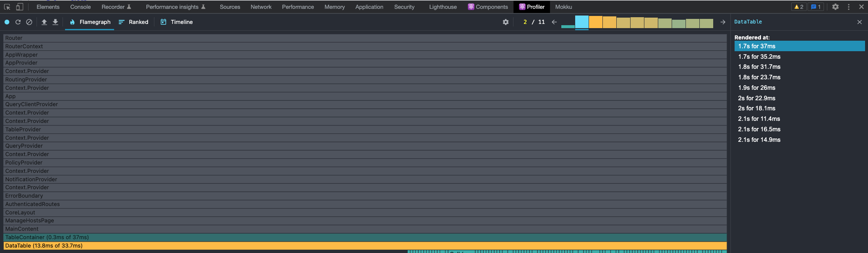Load profile upload icon
868x253 pixels.
pyautogui.click(x=44, y=22)
